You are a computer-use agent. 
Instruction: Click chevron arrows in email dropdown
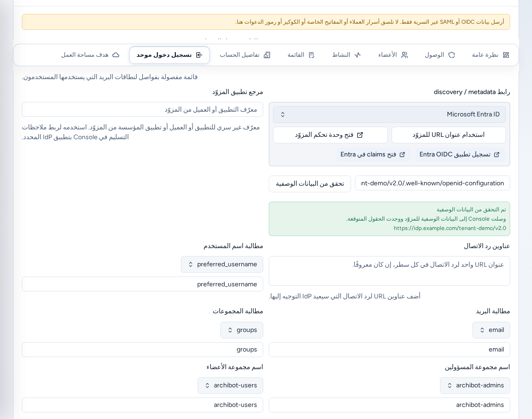tap(482, 330)
